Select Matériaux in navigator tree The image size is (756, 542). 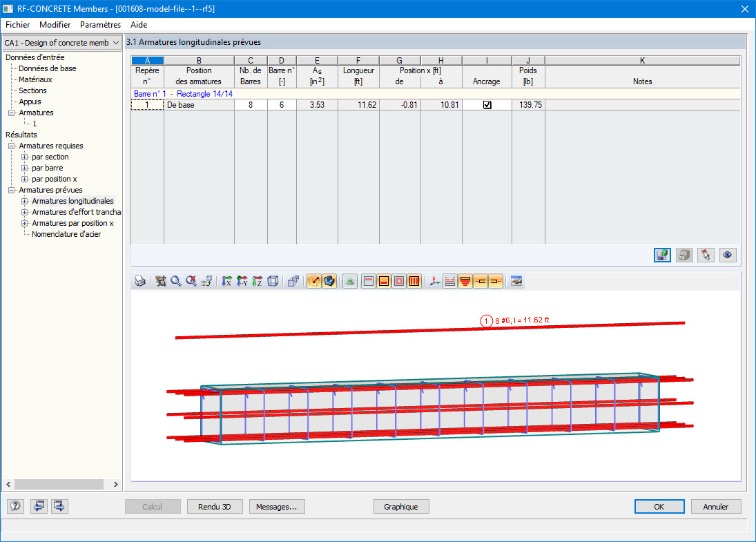(x=35, y=79)
